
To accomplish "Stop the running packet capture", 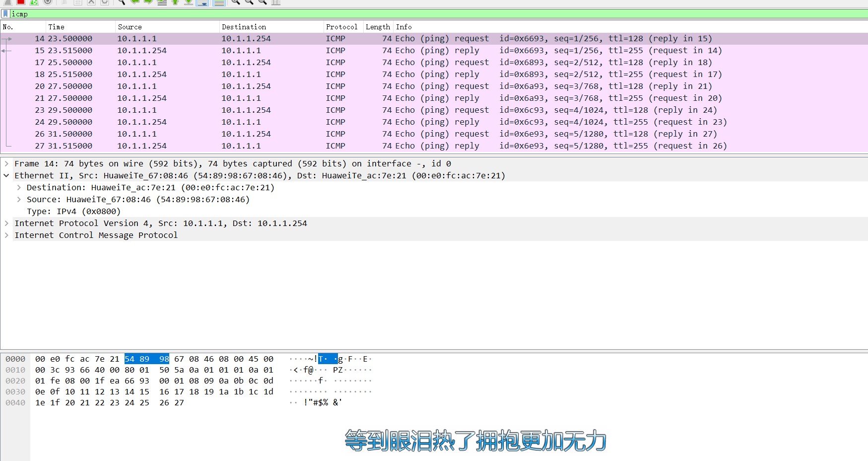I will (x=20, y=2).
